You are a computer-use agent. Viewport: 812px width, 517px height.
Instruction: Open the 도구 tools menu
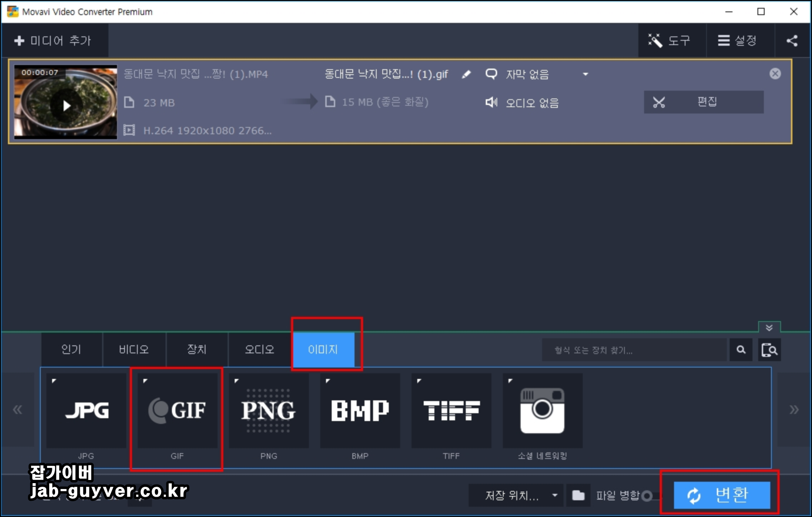tap(671, 41)
